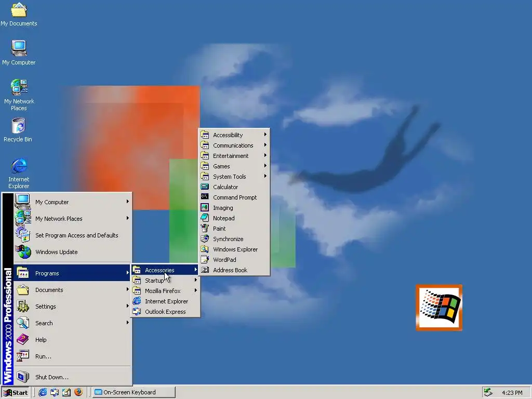Select Programs in the Start menu
This screenshot has height=399, width=532.
[x=72, y=273]
